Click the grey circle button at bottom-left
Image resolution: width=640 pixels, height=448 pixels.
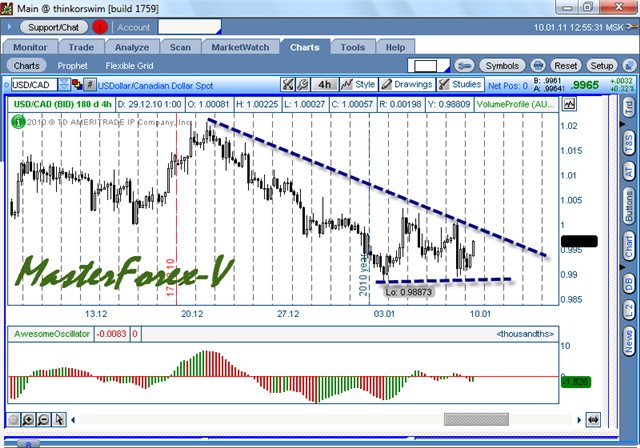coord(13,419)
